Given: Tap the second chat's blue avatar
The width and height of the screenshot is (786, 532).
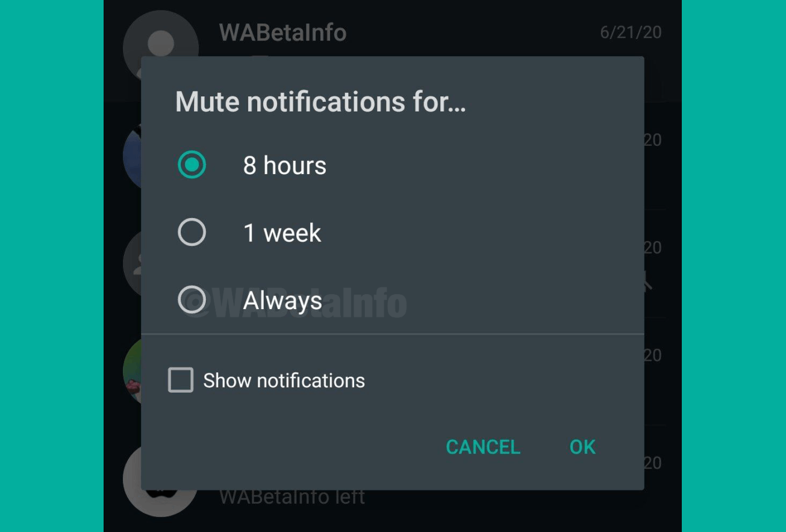Looking at the screenshot, I should click(x=131, y=155).
